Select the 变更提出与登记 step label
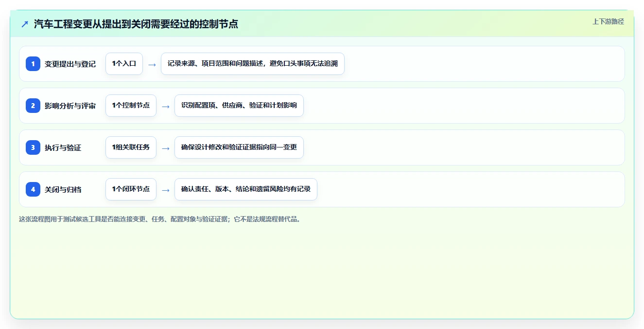 coord(70,64)
